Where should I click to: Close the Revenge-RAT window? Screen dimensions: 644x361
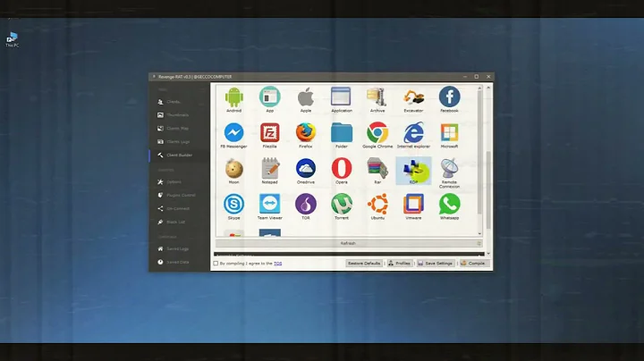tap(488, 77)
